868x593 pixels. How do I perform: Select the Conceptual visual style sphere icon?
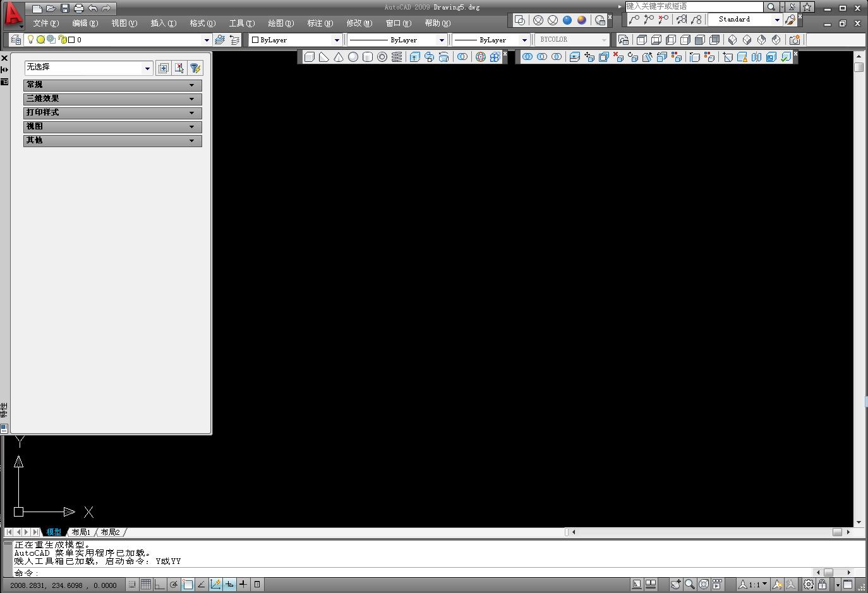(582, 20)
